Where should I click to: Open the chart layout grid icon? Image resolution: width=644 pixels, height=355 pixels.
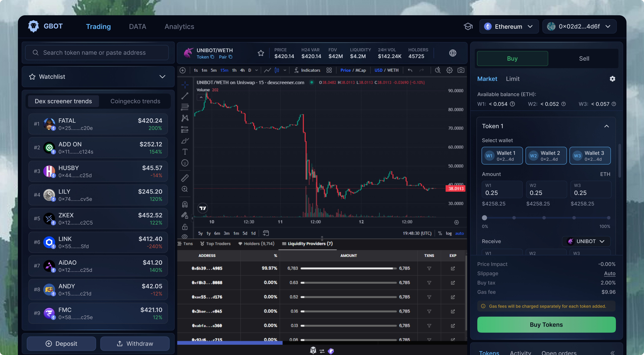point(329,70)
